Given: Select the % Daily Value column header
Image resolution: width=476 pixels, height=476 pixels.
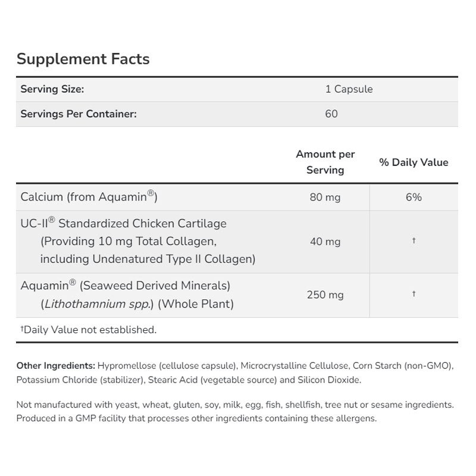Looking at the screenshot, I should point(414,162).
